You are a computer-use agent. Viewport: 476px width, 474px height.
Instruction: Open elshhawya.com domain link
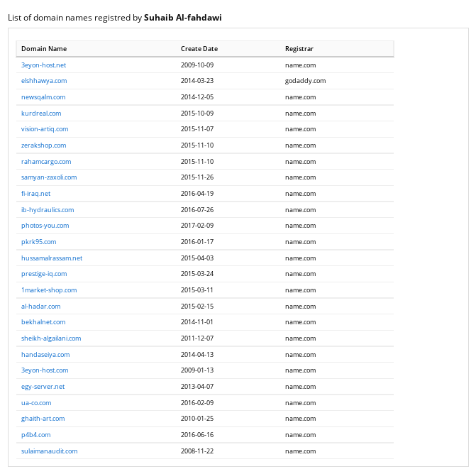click(44, 81)
